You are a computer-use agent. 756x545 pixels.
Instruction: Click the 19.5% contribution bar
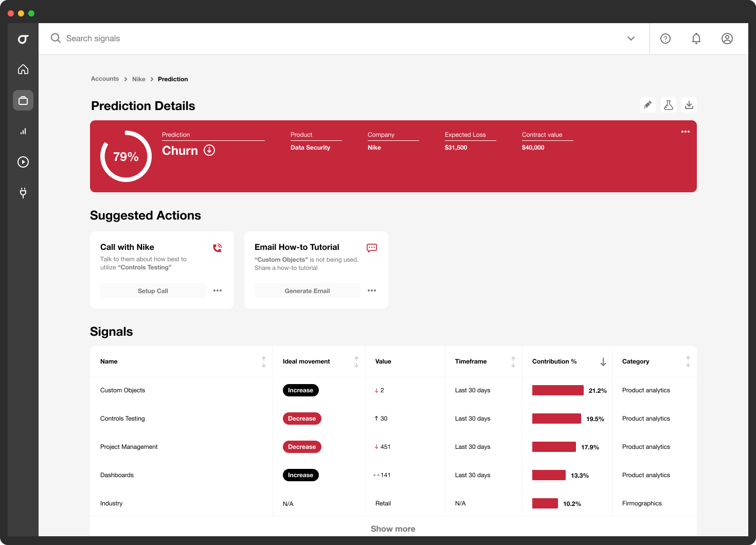pyautogui.click(x=556, y=419)
